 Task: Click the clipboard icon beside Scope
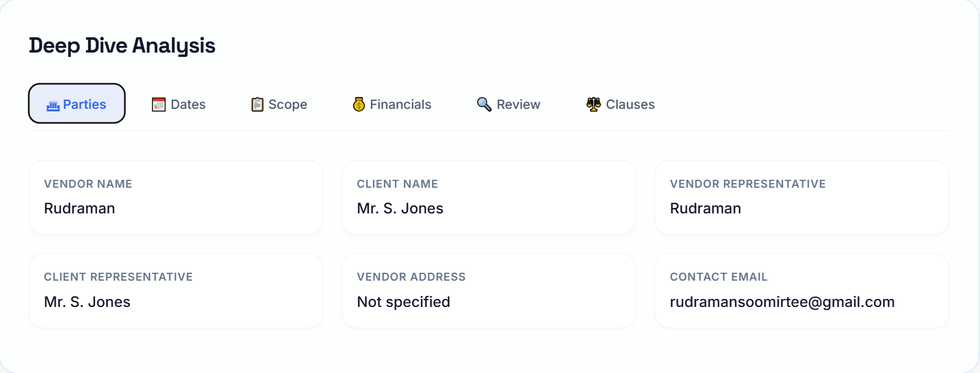(x=258, y=105)
